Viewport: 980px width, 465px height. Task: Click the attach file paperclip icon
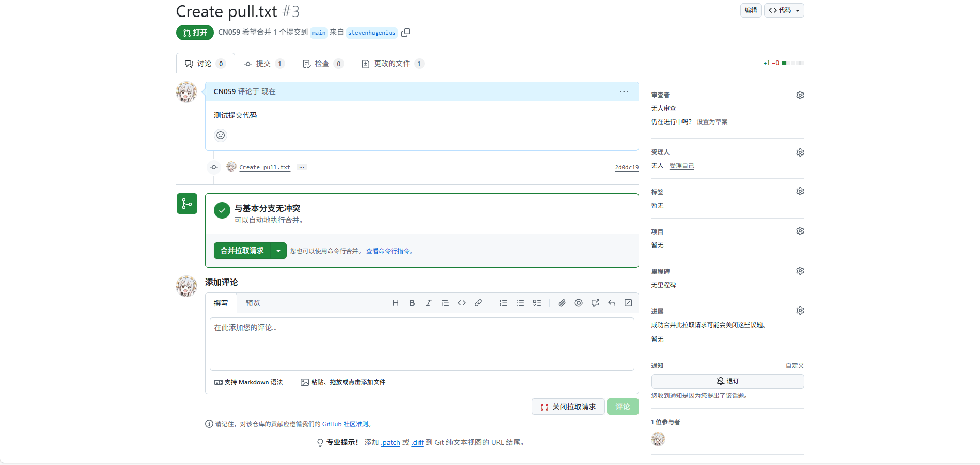coord(562,303)
